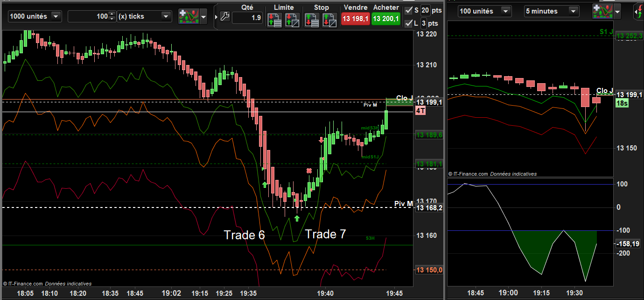The image size is (644, 300).
Task: Toggle the L limit checkbox
Action: pyautogui.click(x=409, y=23)
